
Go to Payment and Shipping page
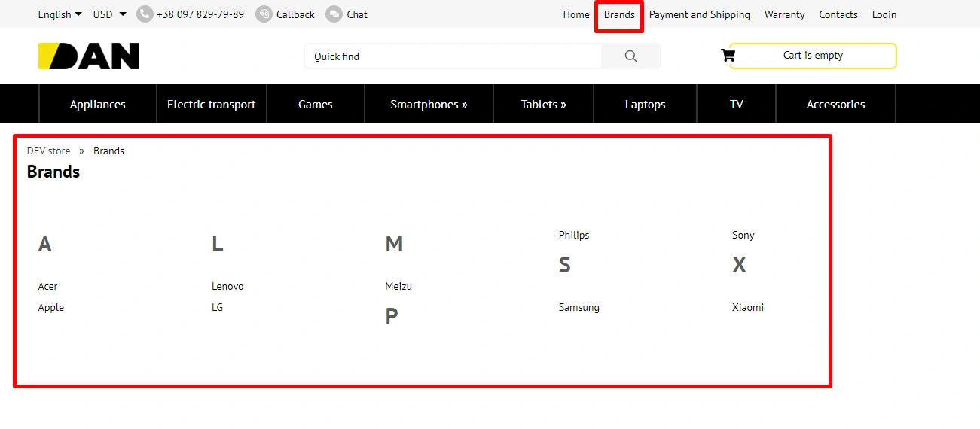tap(700, 14)
